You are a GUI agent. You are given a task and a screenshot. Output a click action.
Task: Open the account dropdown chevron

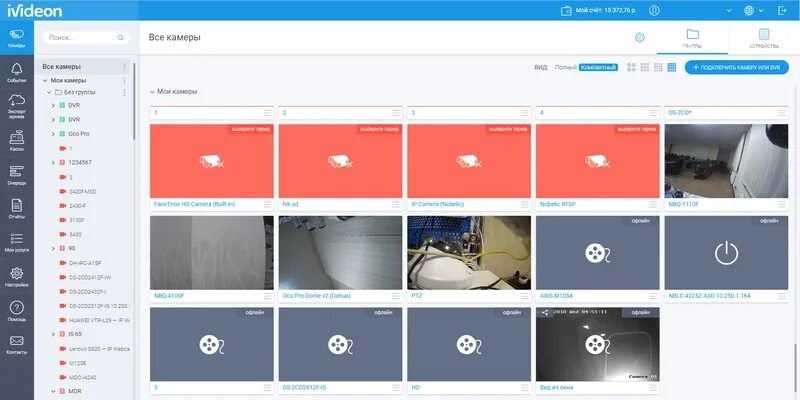729,11
